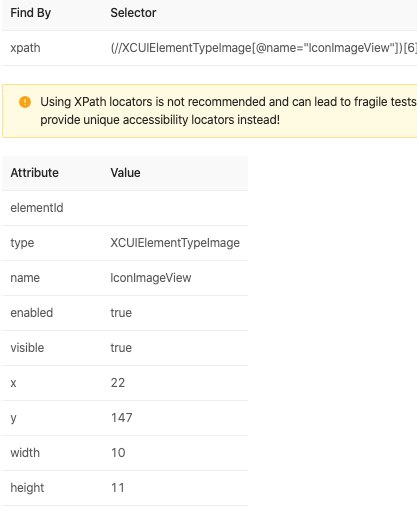Image resolution: width=417 pixels, height=511 pixels.
Task: Copy the IconImageView name value
Action: pyautogui.click(x=151, y=278)
